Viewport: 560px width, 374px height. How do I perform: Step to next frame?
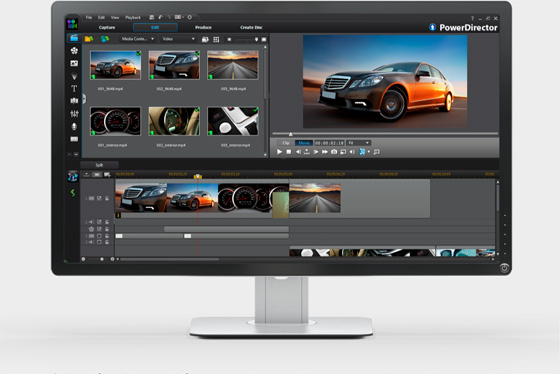(316, 152)
